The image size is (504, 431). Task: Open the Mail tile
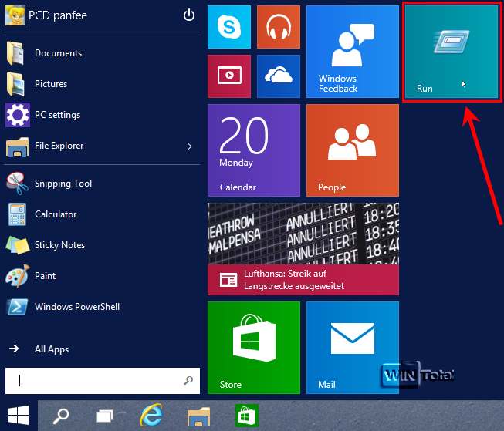coord(352,347)
